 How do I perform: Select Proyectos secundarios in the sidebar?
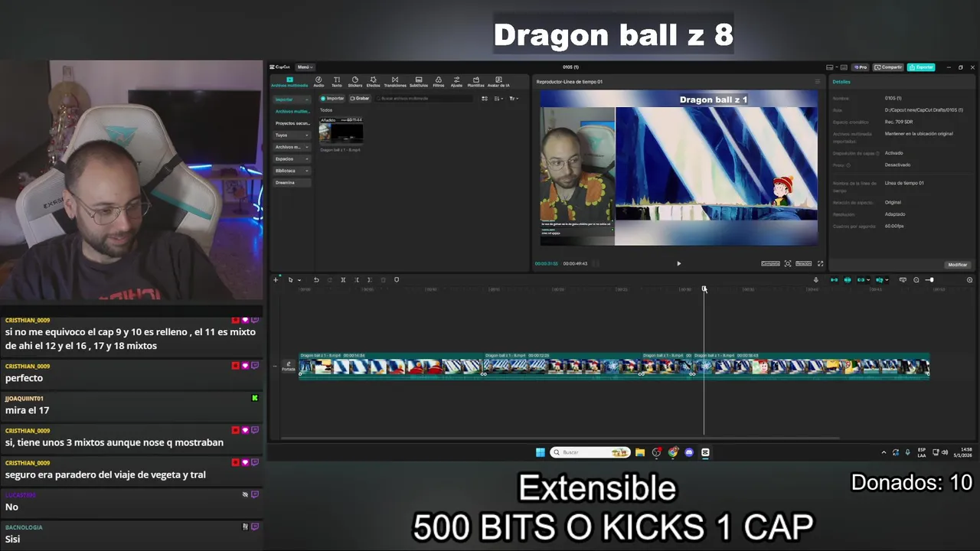(292, 123)
